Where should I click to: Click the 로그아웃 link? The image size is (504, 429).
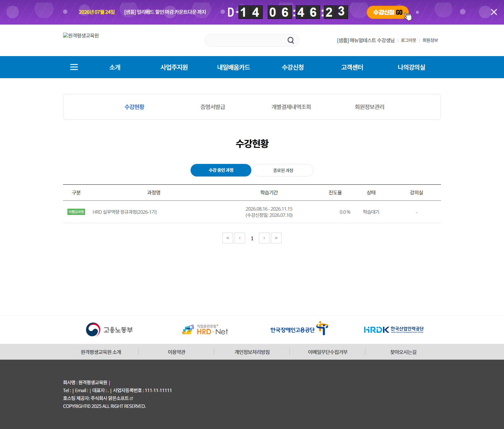[x=409, y=40]
